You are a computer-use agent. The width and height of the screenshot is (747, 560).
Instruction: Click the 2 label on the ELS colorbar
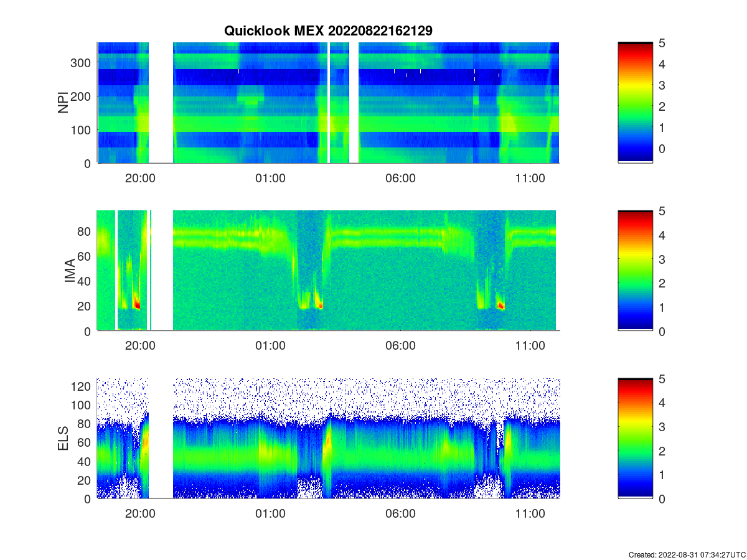coord(663,450)
